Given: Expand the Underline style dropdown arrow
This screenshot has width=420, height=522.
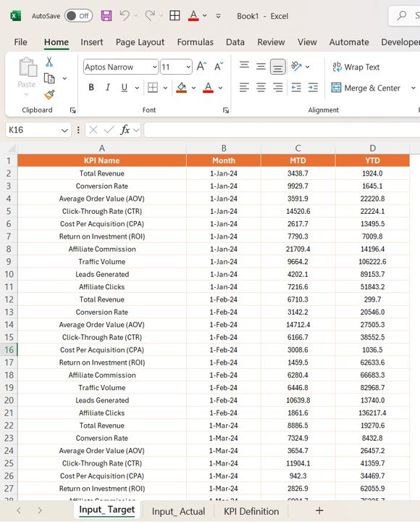Looking at the screenshot, I should tap(137, 88).
